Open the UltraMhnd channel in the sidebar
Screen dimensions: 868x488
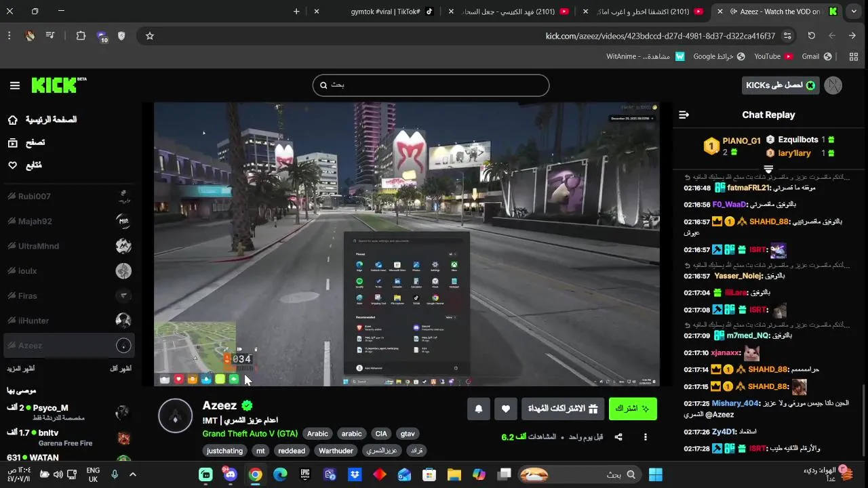[x=69, y=246]
